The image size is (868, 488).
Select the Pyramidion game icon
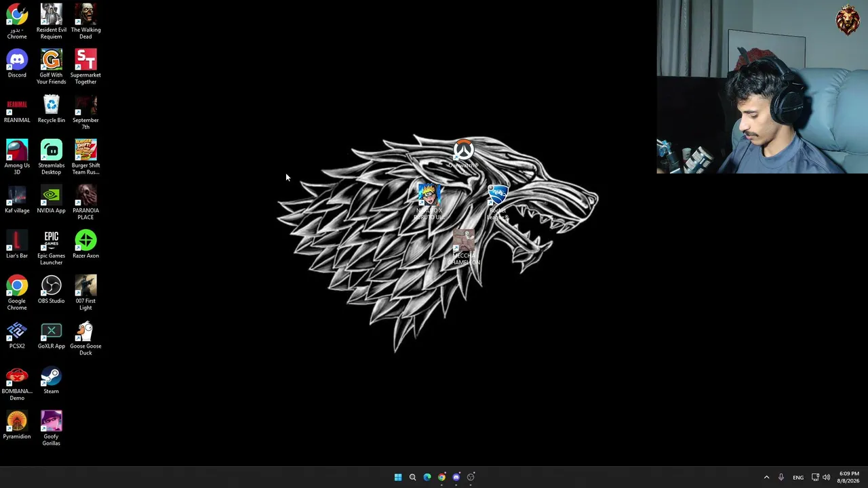point(17,425)
